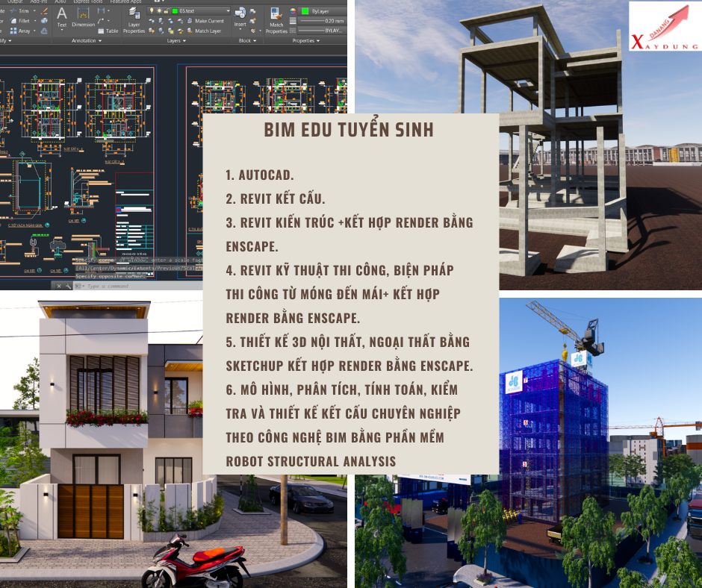Screen dimensions: 702x588
Task: Click the Insert block icon
Action: point(240,14)
